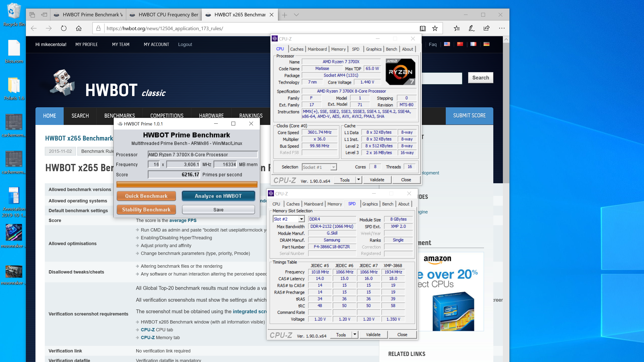
Task: Open Graphics tab in top CPU-Z window
Action: 374,49
